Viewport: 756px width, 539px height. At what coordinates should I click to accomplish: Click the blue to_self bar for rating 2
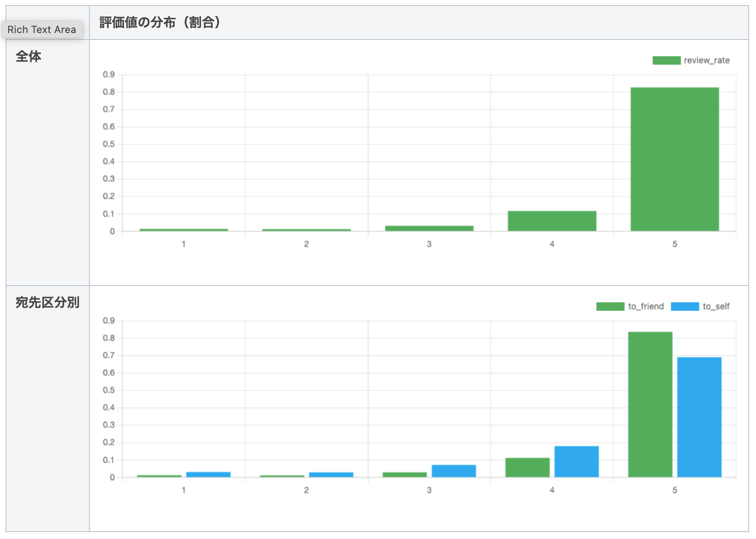pos(331,474)
